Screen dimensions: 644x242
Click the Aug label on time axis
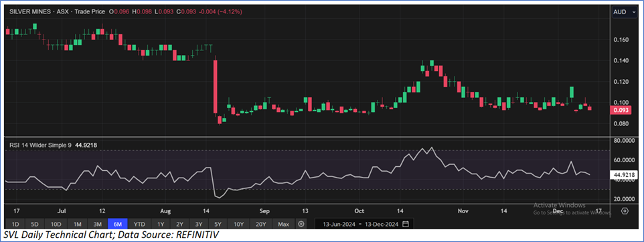coord(165,211)
